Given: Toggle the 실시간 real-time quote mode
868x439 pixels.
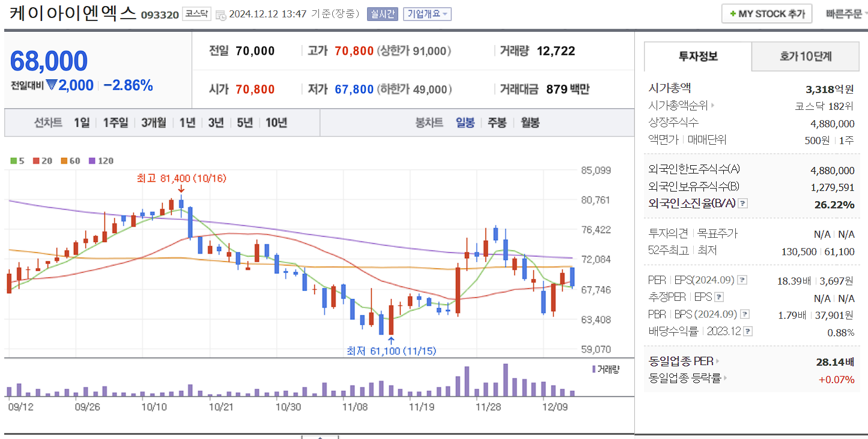Looking at the screenshot, I should [x=383, y=13].
